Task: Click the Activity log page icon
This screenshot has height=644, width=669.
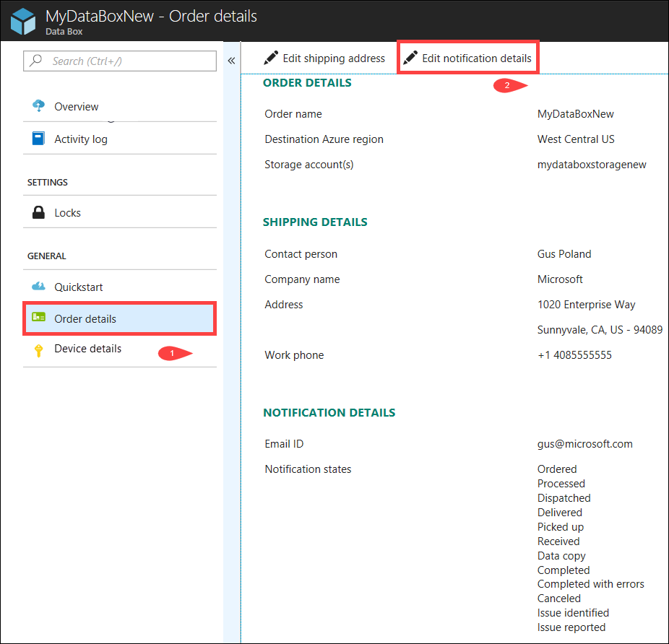Action: [39, 138]
